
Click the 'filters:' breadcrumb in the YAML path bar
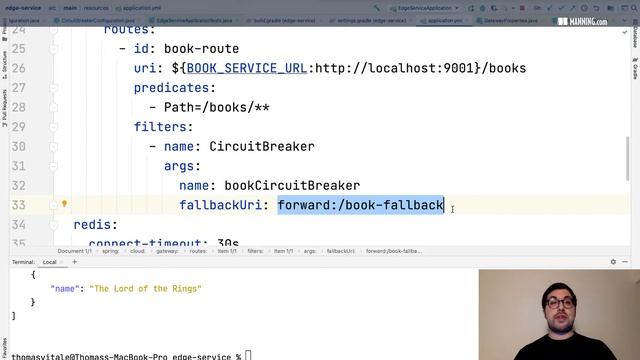(x=255, y=251)
